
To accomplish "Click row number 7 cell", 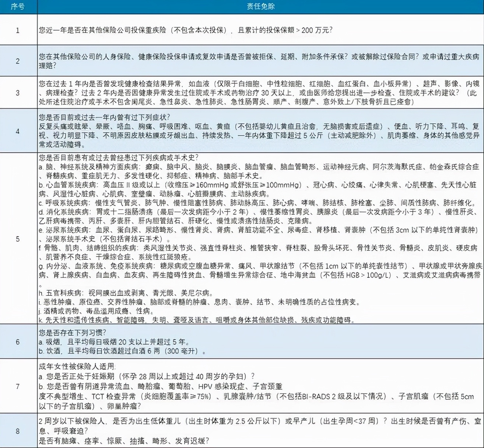I will pos(18,385).
